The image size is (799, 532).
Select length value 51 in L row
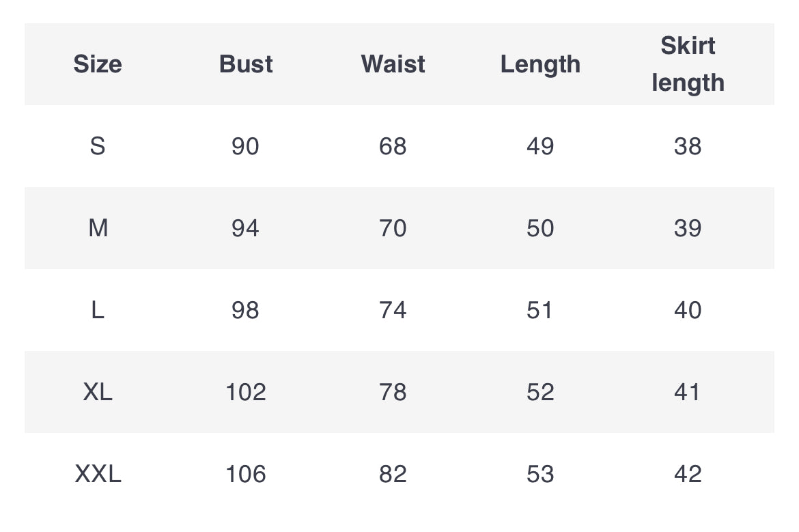(x=539, y=310)
